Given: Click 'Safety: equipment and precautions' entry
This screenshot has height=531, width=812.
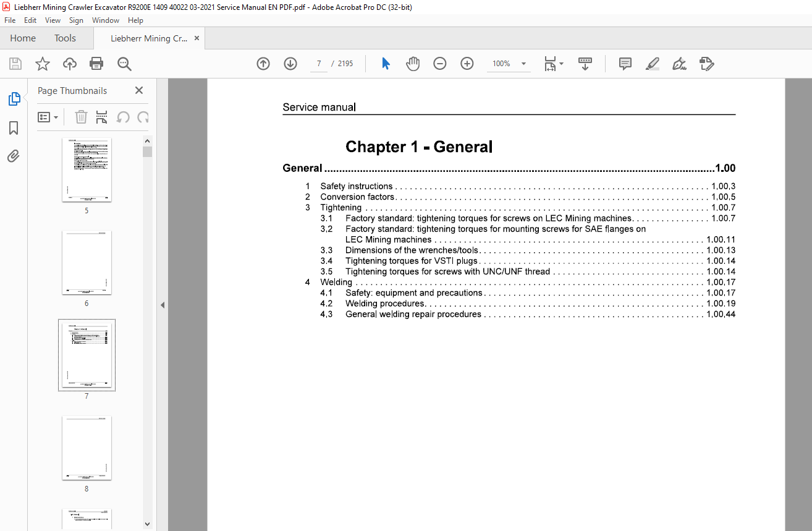Looking at the screenshot, I should click(414, 293).
